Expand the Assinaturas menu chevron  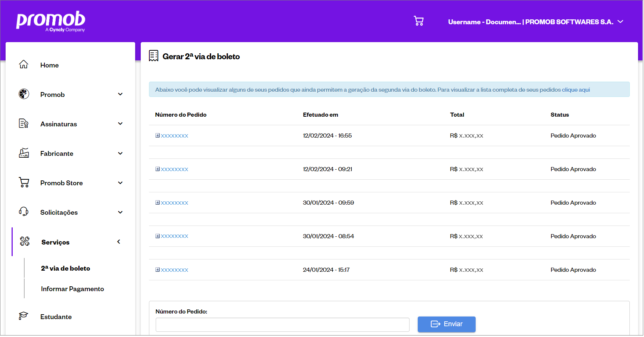pyautogui.click(x=120, y=124)
